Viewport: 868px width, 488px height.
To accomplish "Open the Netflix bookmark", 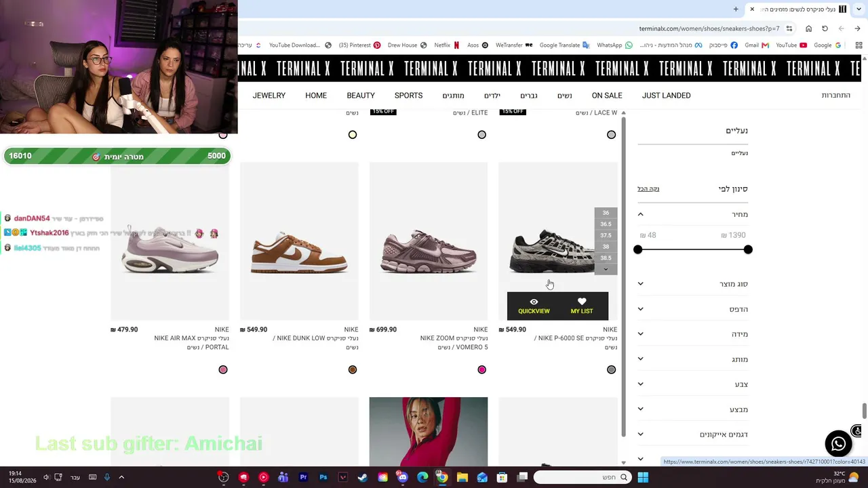I will coord(446,45).
